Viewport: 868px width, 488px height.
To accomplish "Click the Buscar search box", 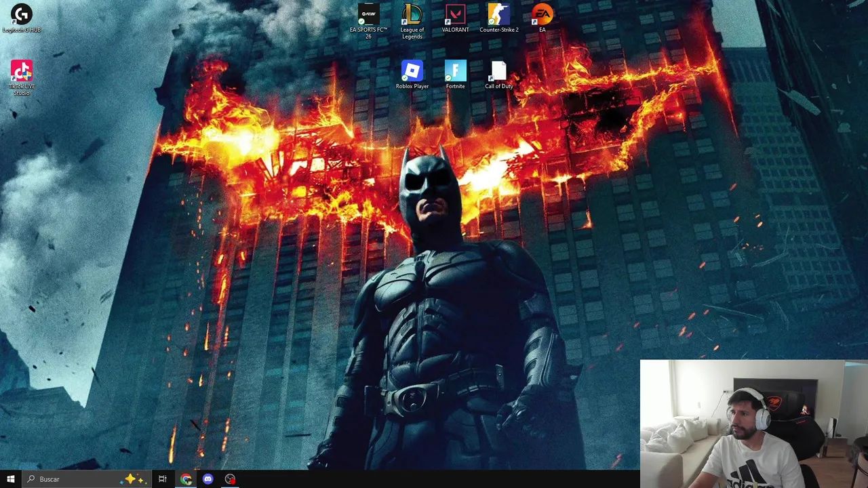I will click(85, 479).
